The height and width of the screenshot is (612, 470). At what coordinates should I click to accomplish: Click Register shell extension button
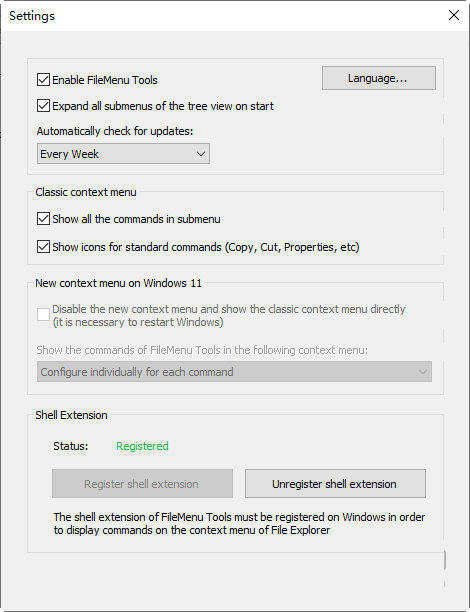pyautogui.click(x=142, y=484)
